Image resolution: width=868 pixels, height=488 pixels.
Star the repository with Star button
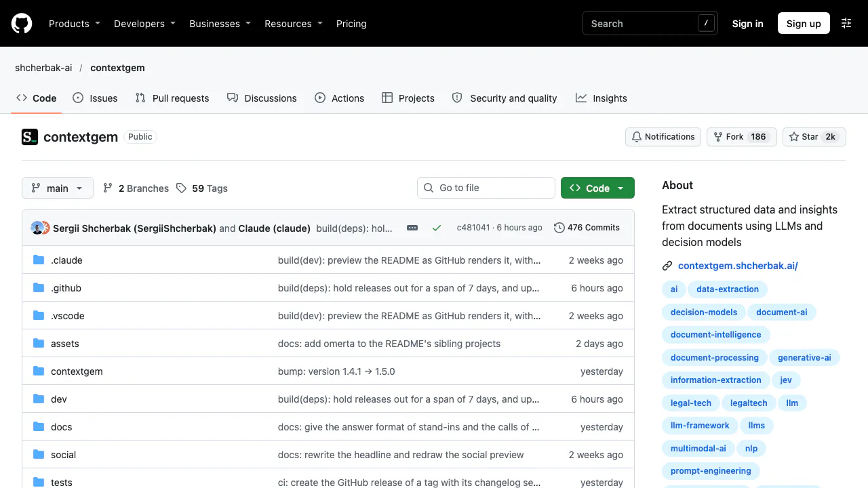coord(814,137)
